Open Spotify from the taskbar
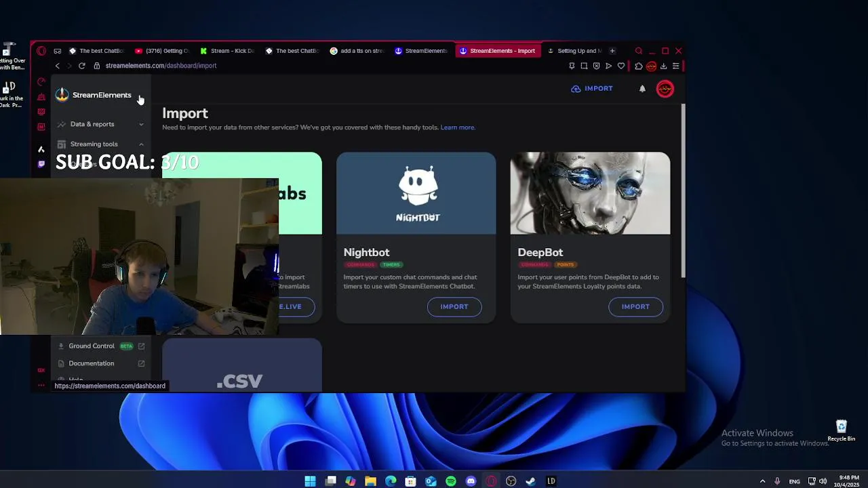 (x=451, y=481)
